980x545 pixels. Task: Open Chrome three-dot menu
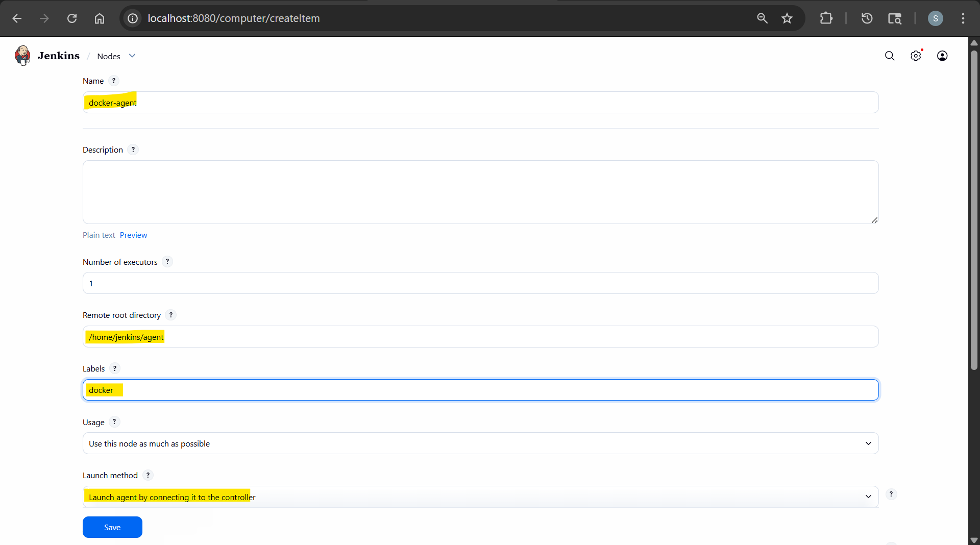click(963, 18)
